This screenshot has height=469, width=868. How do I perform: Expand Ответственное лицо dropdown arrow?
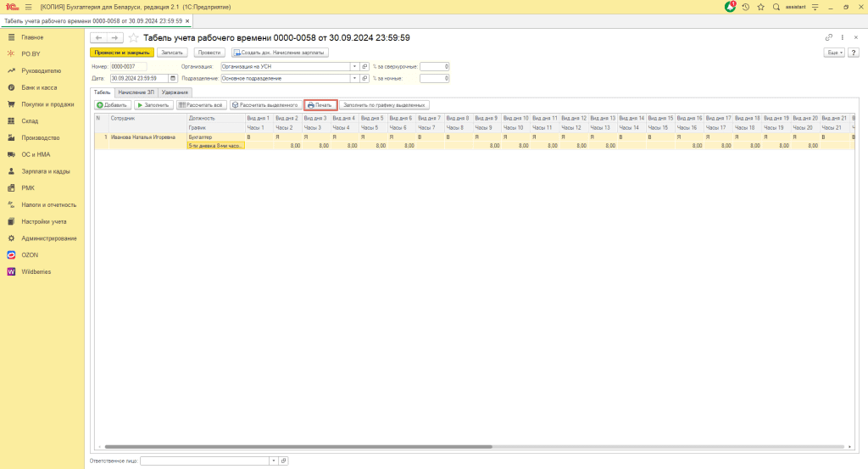pyautogui.click(x=274, y=461)
